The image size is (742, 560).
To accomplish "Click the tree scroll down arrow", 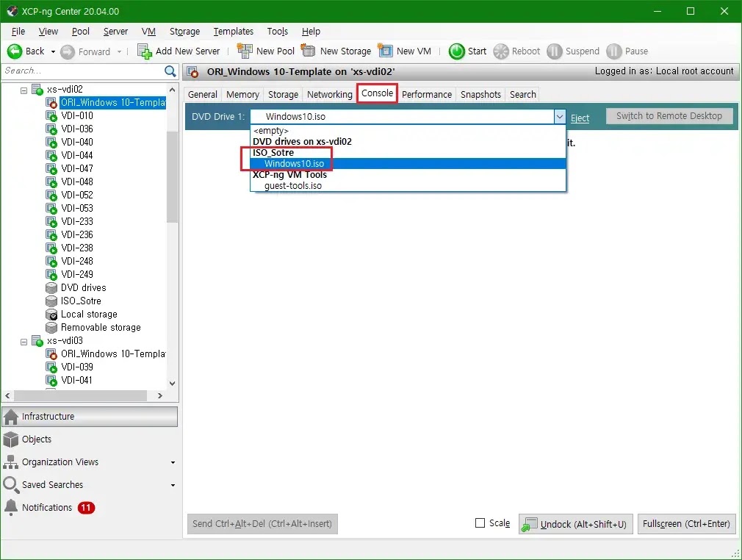I will pos(172,384).
